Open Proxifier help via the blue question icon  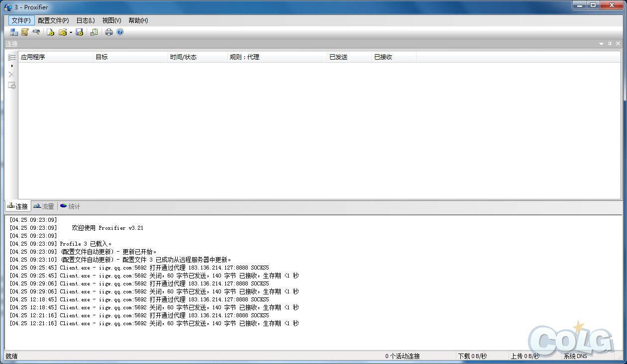pyautogui.click(x=119, y=32)
